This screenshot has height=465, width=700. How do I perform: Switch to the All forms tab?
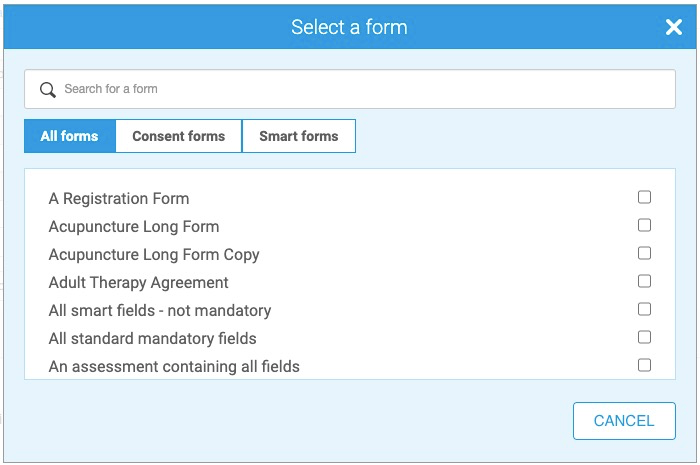click(x=70, y=136)
